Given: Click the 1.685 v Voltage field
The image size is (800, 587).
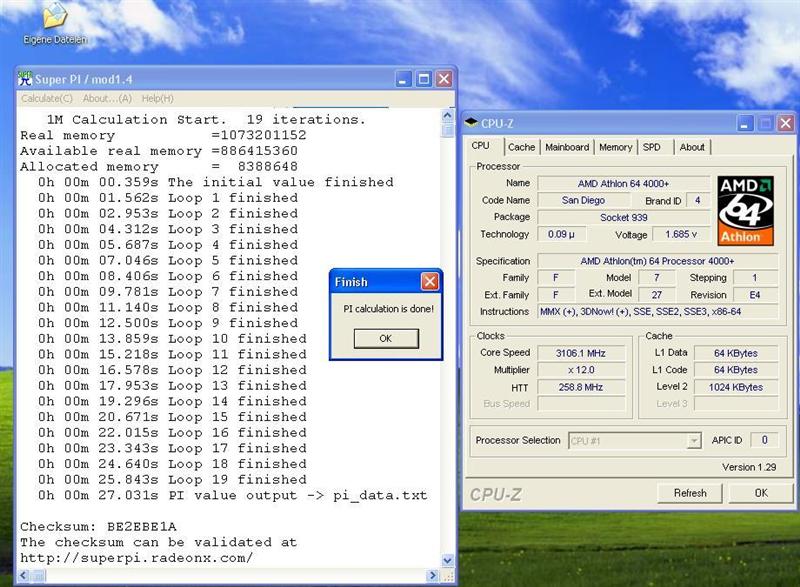Looking at the screenshot, I should 681,235.
